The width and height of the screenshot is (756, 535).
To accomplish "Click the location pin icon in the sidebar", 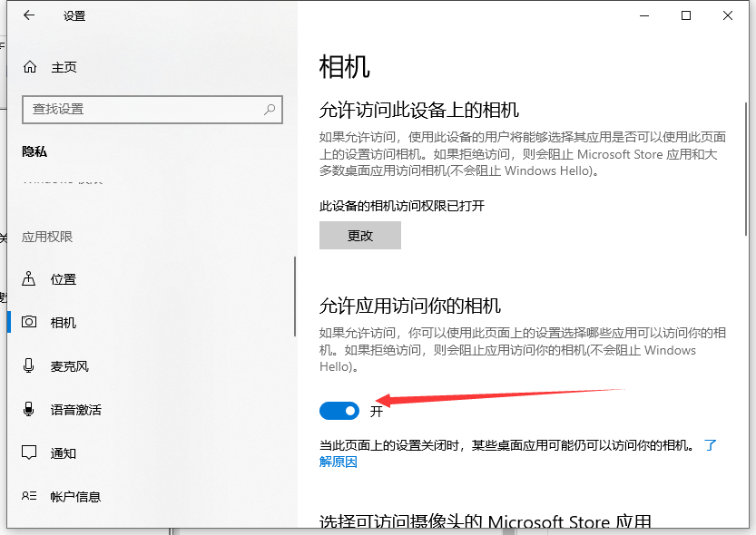I will [x=30, y=279].
